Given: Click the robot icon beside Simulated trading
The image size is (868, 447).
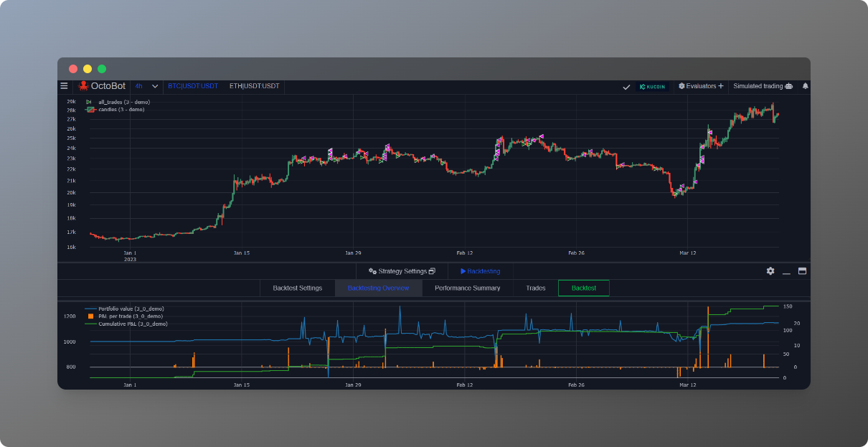Looking at the screenshot, I should tap(789, 86).
